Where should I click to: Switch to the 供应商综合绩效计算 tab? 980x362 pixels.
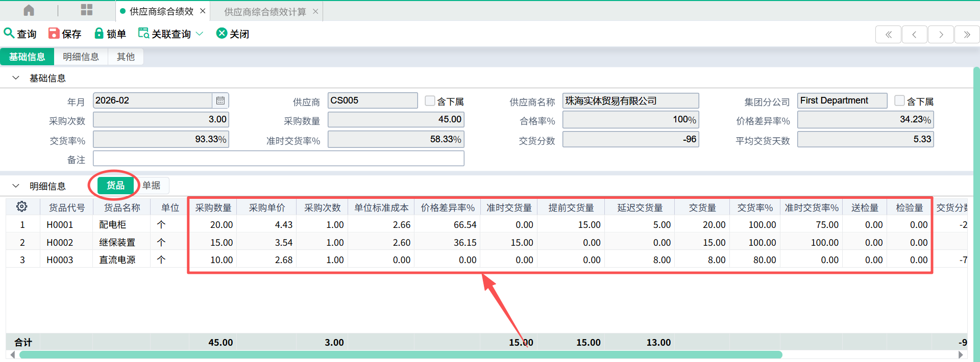coord(265,11)
